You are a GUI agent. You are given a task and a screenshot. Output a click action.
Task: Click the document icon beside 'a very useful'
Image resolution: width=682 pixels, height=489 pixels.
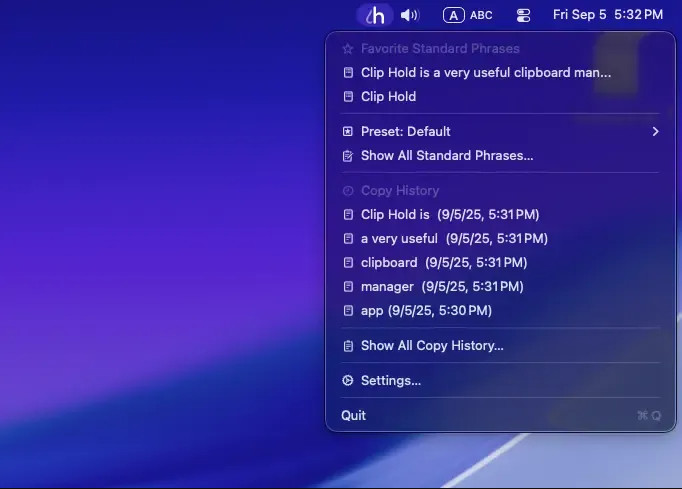(x=348, y=238)
